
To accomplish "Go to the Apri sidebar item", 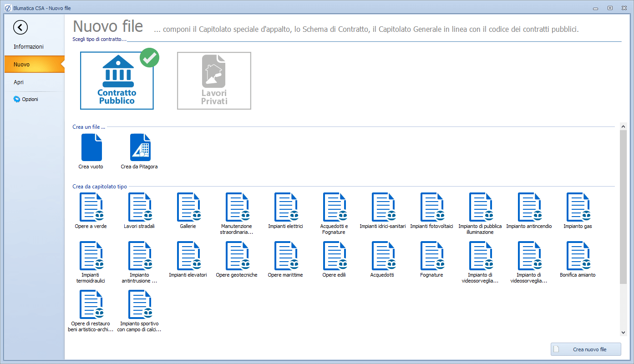I will pyautogui.click(x=19, y=82).
